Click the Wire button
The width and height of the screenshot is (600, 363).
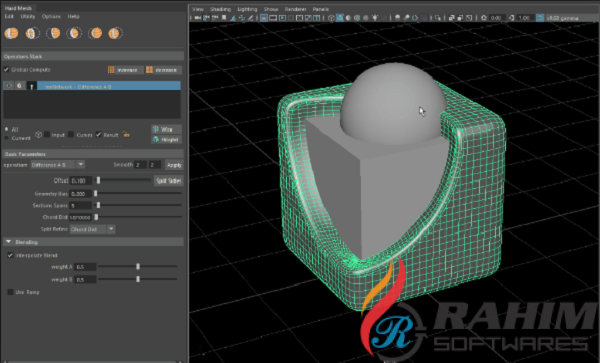tap(166, 129)
